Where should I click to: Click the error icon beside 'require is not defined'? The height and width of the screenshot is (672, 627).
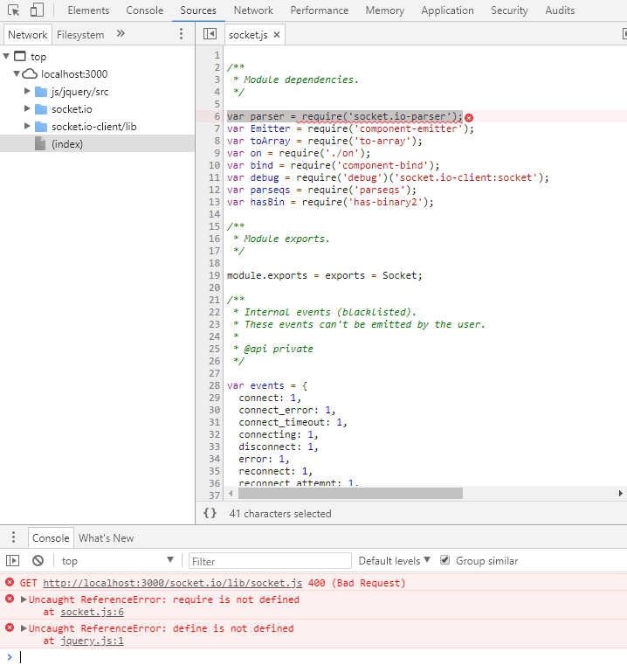10,599
